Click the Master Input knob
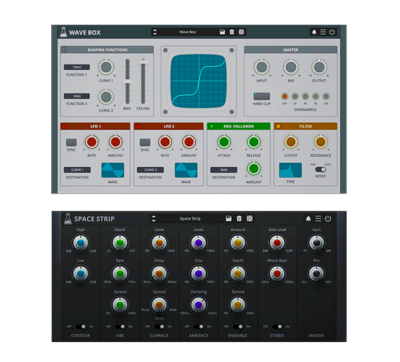Viewport: 400px width, 362px height. [262, 67]
